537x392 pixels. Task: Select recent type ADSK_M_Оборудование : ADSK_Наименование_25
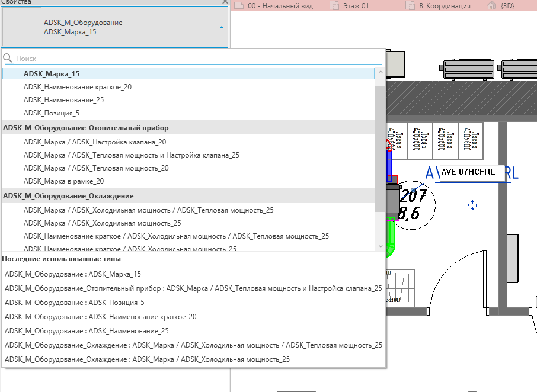tap(87, 331)
